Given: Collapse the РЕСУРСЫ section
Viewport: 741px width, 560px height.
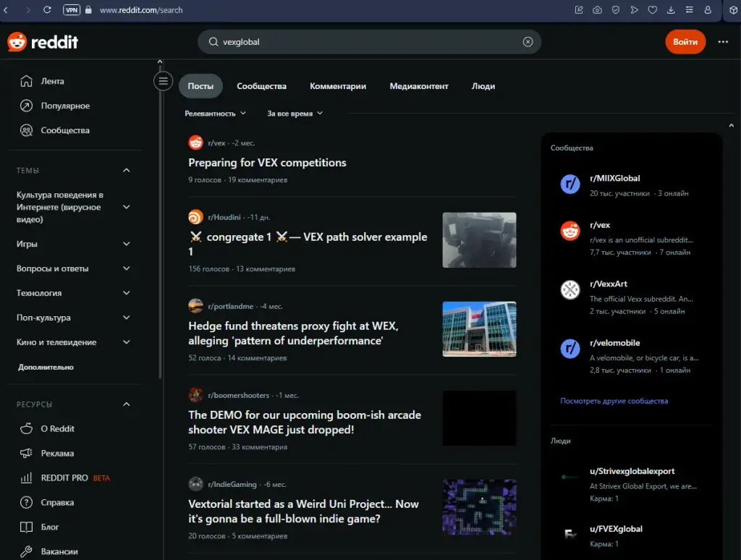Looking at the screenshot, I should pyautogui.click(x=126, y=404).
